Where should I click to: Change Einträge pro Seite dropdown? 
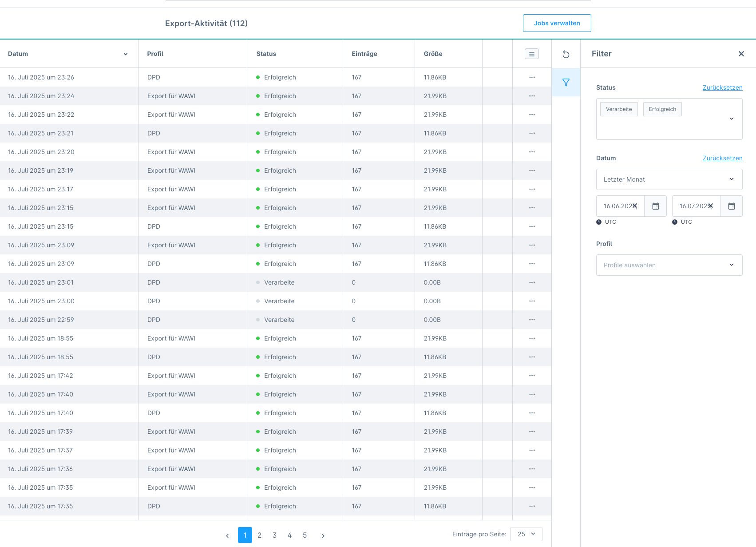pos(526,534)
